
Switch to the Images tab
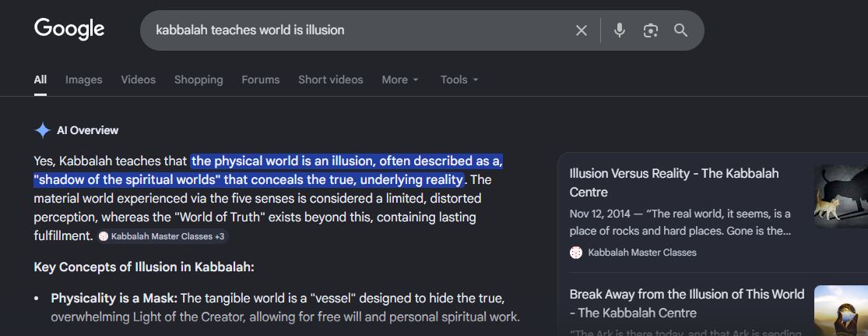pos(83,80)
